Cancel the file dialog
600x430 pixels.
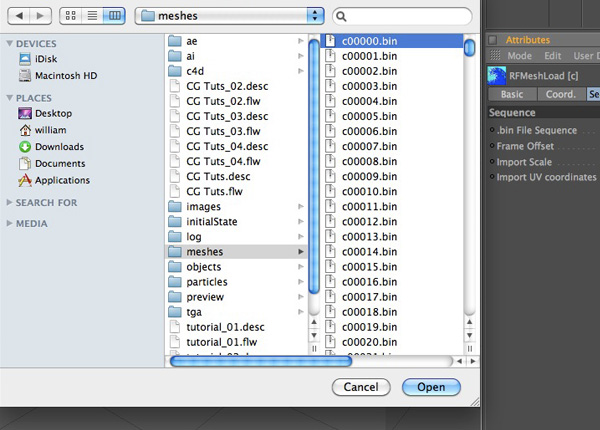click(361, 387)
